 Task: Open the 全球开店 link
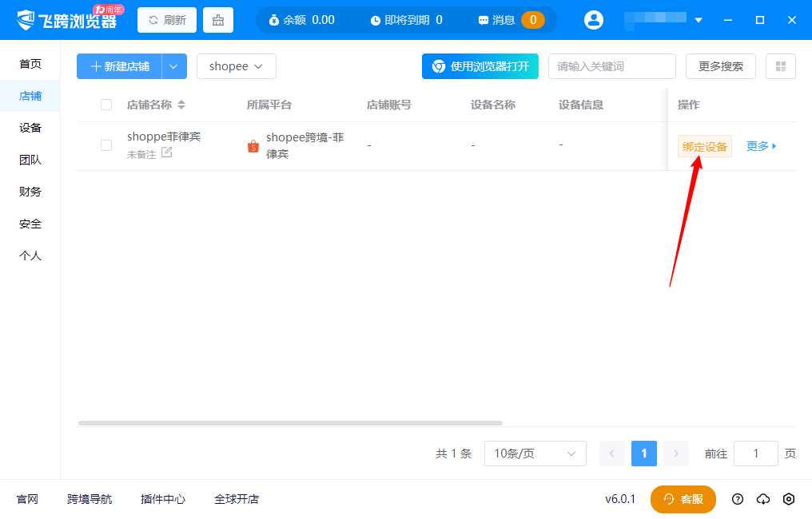click(237, 499)
